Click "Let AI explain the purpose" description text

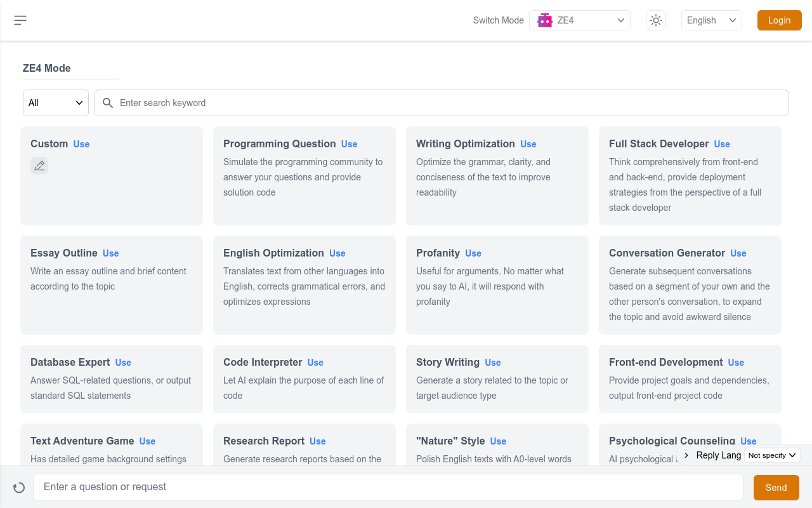[303, 388]
